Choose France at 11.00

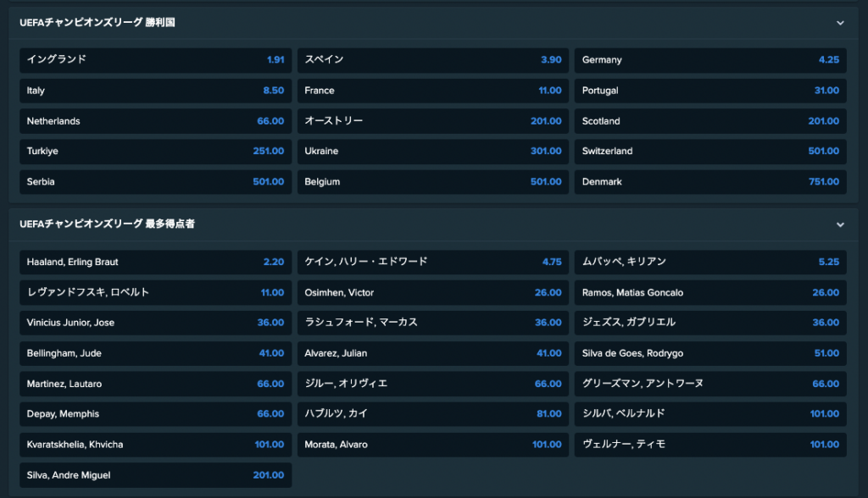pyautogui.click(x=433, y=90)
